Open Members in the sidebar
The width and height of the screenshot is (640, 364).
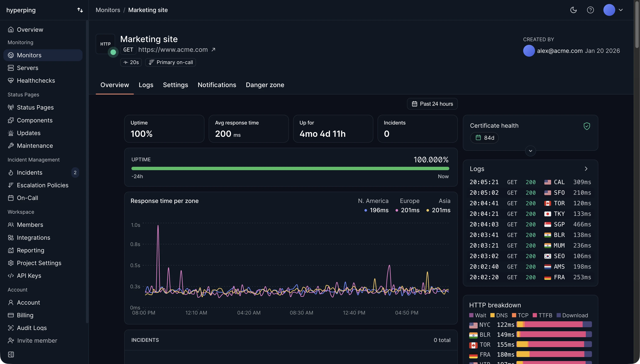point(43,225)
